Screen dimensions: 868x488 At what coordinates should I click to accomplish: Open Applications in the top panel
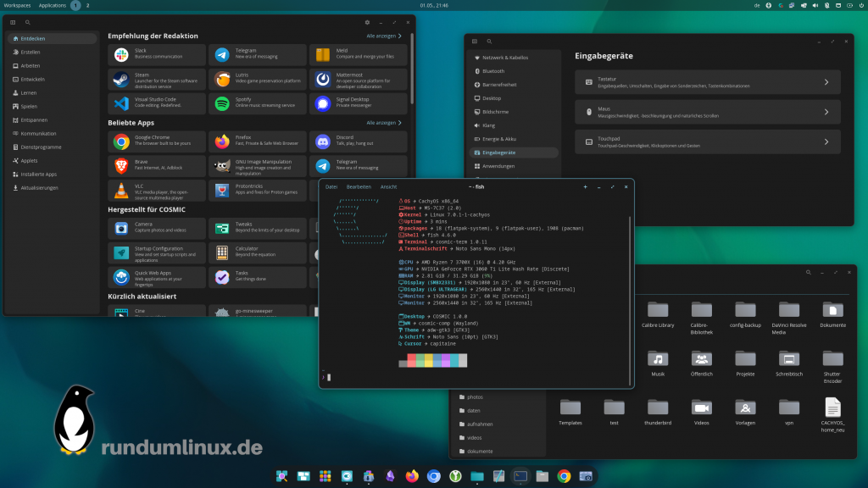coord(52,6)
